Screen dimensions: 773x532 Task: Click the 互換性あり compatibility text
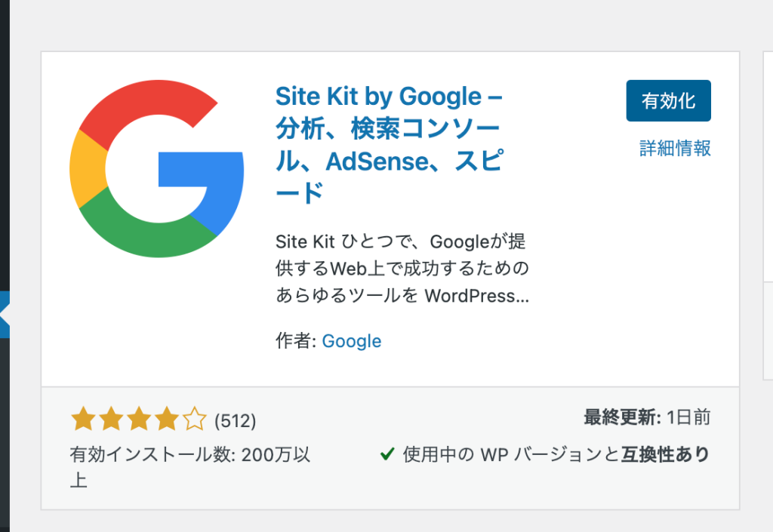[665, 454]
